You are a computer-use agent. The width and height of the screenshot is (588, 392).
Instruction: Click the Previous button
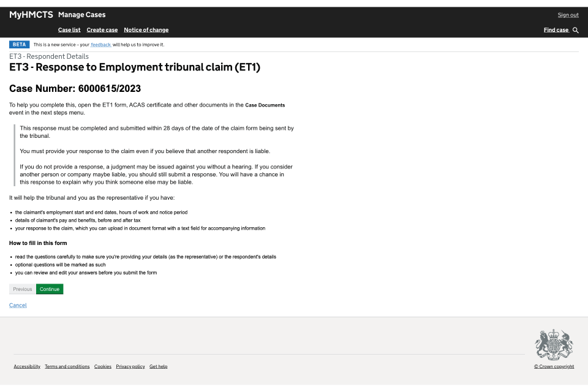coord(23,289)
